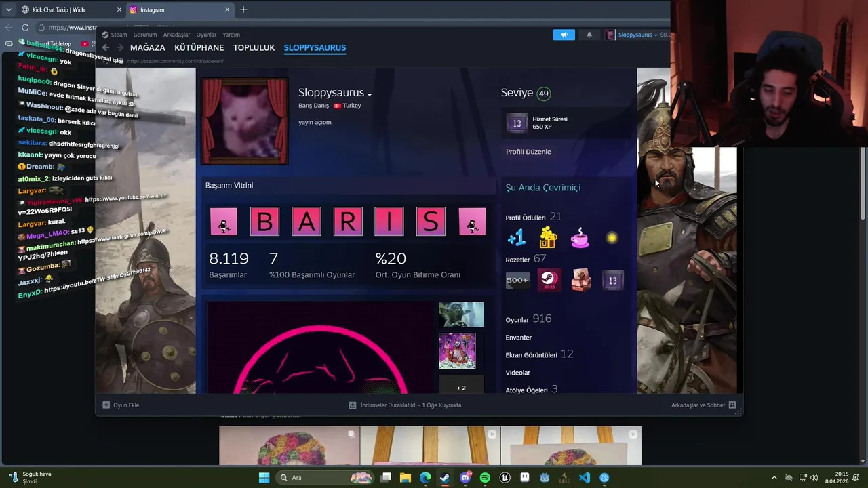Open the Oyunlar 916 link

click(528, 319)
